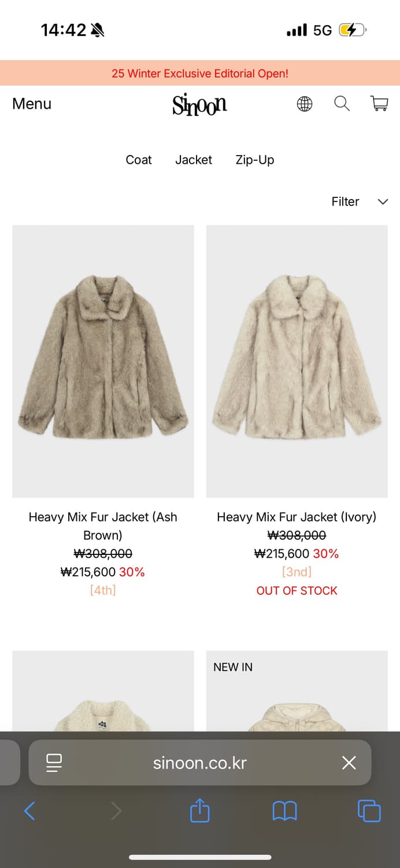Tap the search magnifier icon

342,104
